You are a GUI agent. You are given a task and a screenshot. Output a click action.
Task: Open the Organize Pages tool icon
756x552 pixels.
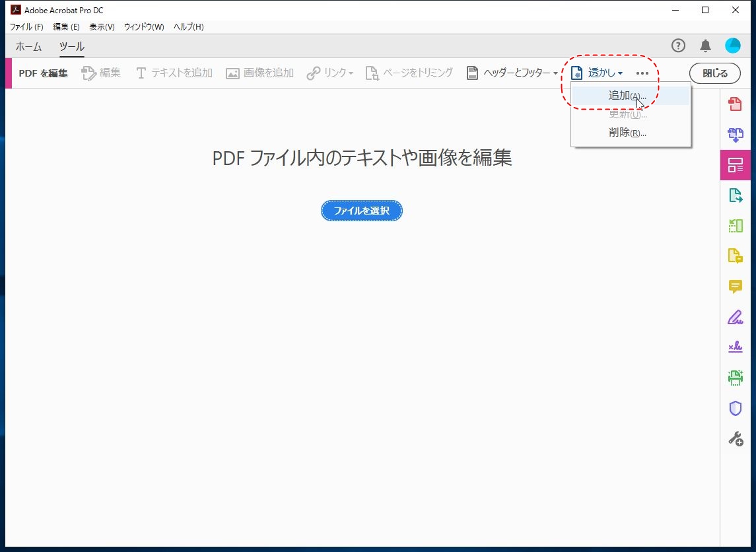[x=736, y=225]
